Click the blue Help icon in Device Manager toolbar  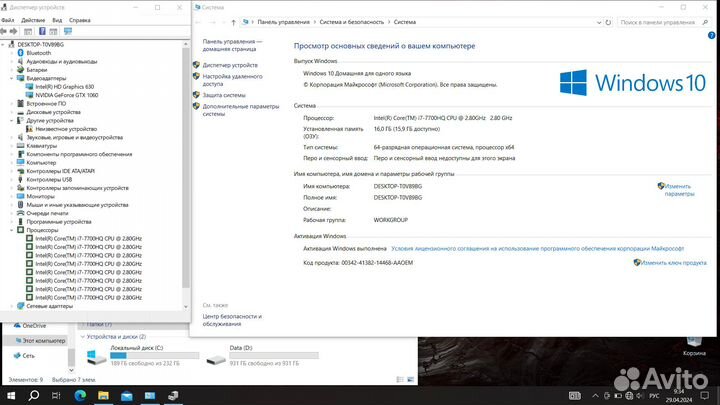42,31
